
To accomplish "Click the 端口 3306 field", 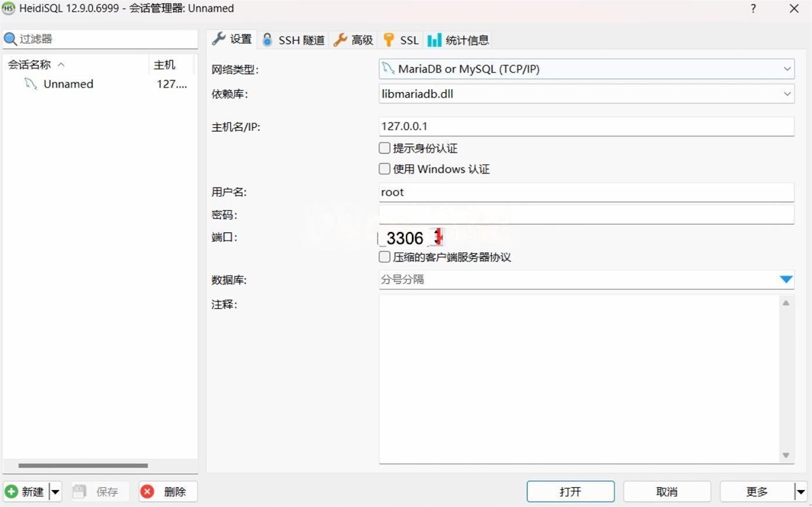I will click(x=405, y=238).
